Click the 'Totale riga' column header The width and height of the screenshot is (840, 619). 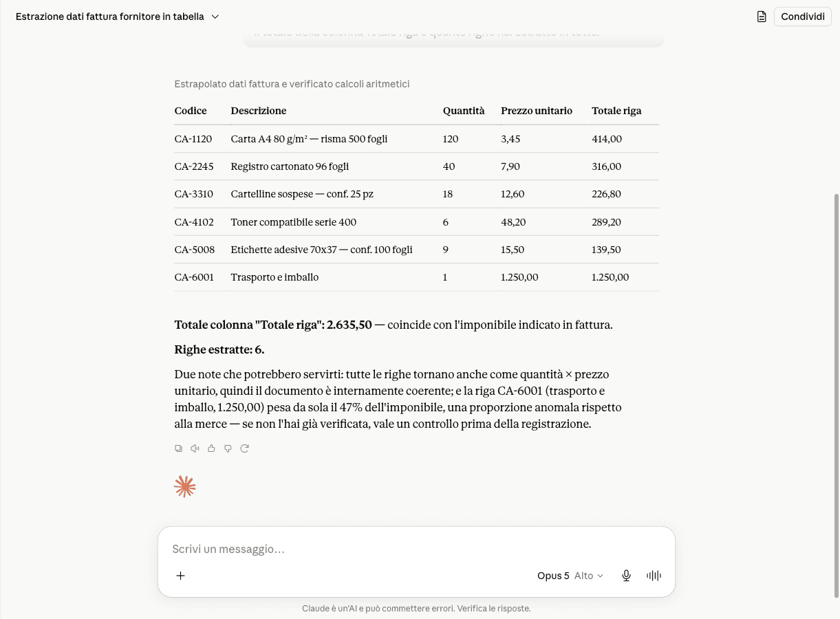(x=616, y=111)
